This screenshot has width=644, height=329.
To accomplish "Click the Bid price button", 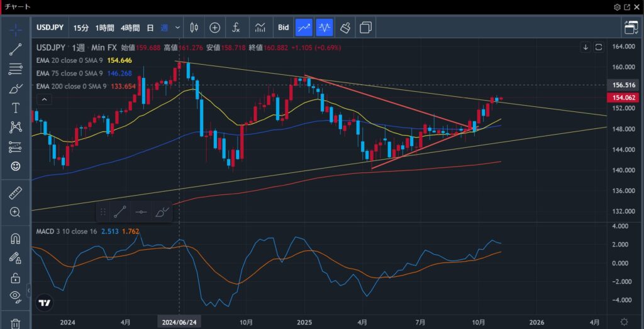I will coord(283,28).
